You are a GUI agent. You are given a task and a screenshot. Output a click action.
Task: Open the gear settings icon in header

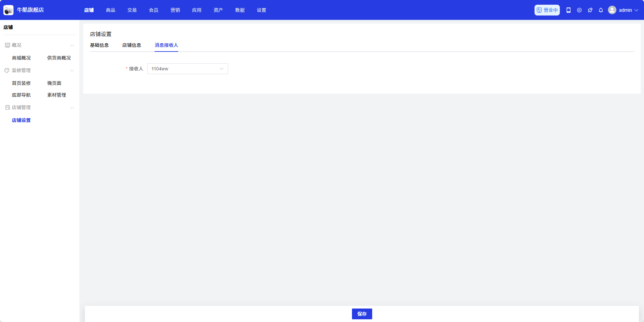(x=579, y=10)
